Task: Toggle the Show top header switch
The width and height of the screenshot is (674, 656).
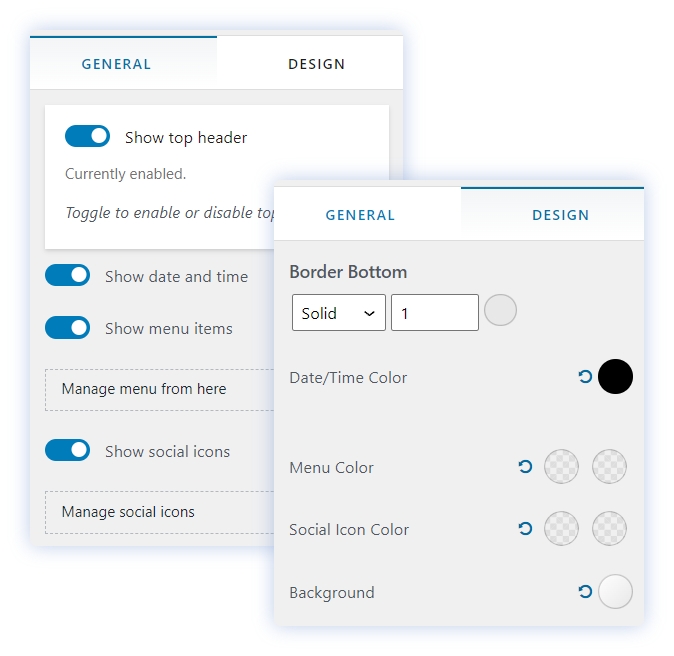Action: (87, 137)
